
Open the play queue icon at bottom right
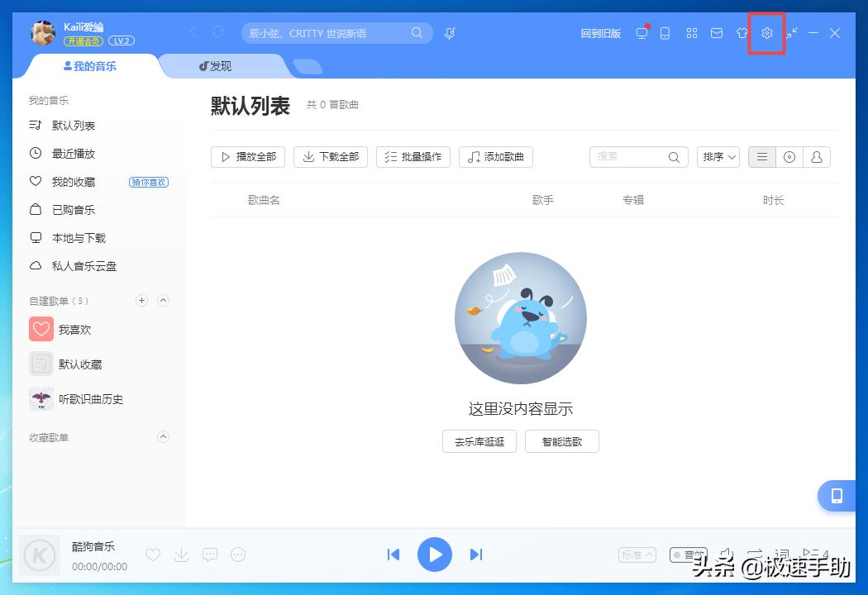tap(814, 554)
